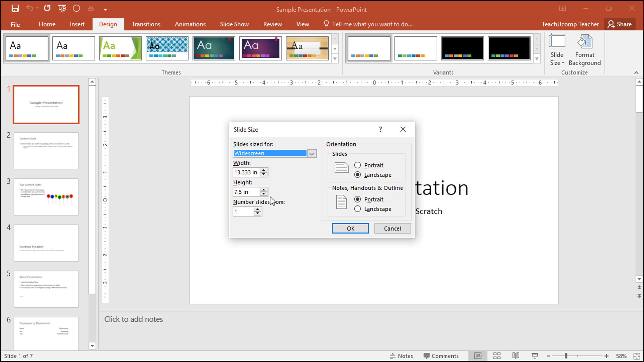644x362 pixels.
Task: Click the Undo icon in Quick Access
Action: pyautogui.click(x=29, y=8)
